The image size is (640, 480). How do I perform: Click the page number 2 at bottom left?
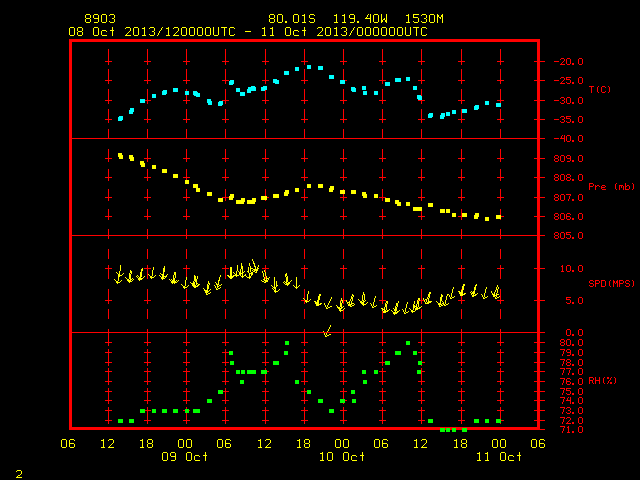pyautogui.click(x=19, y=474)
